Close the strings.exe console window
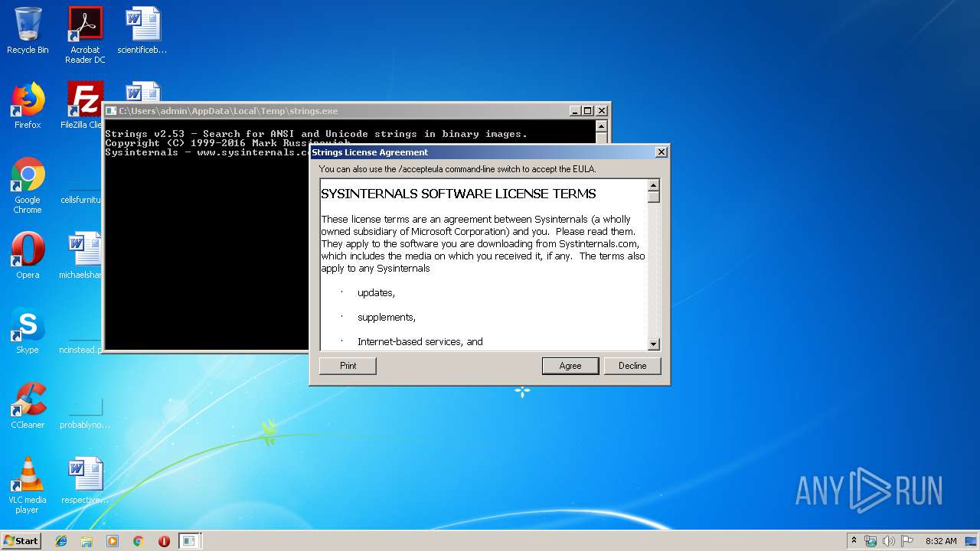980x551 pixels. 601,111
